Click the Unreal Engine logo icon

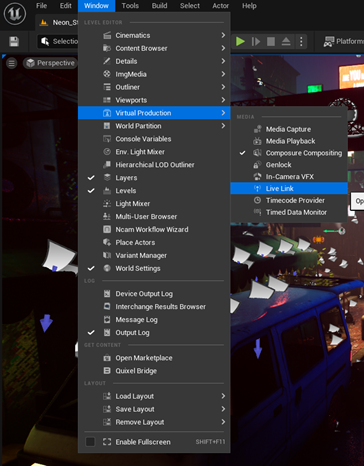pyautogui.click(x=15, y=14)
